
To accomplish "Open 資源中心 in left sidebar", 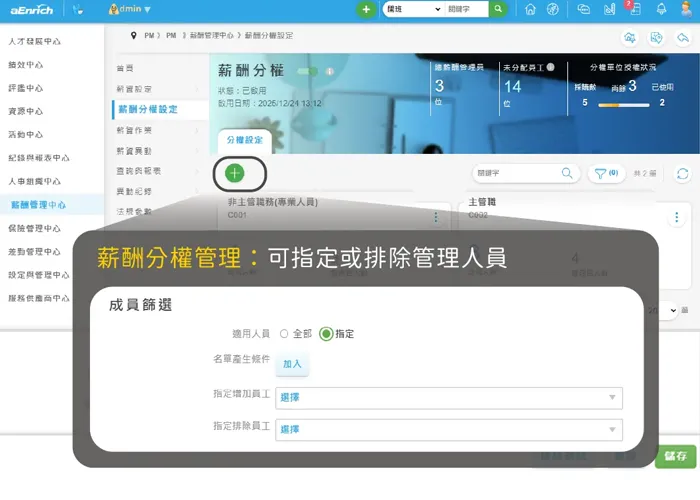I will 26,111.
